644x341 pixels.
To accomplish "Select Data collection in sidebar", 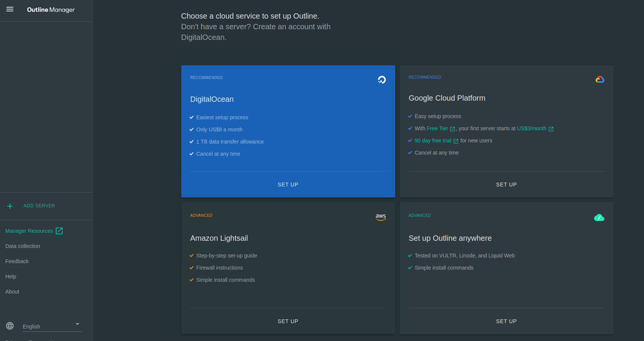I will coord(23,246).
